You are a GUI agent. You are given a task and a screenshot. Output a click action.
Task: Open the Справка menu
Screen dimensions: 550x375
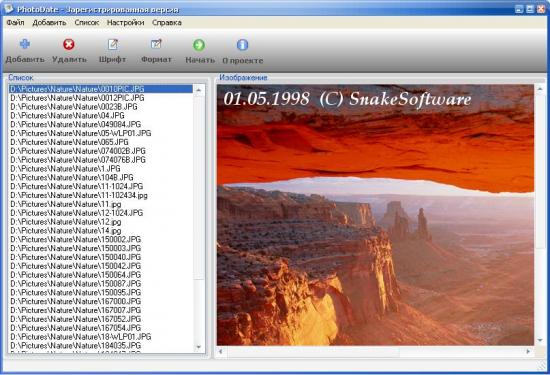tap(167, 22)
